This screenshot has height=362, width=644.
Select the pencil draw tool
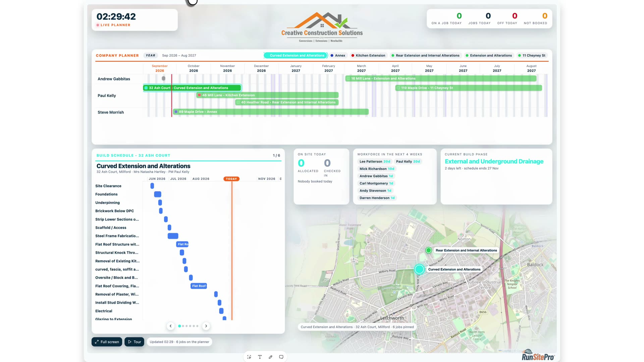point(270,357)
